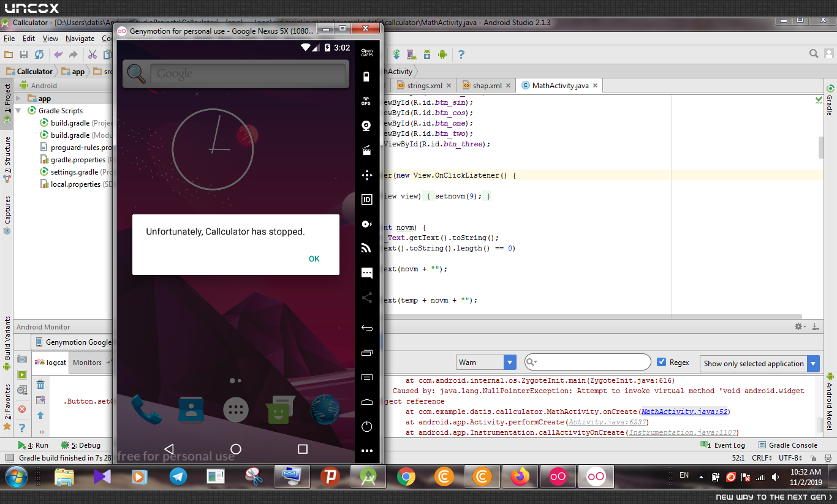This screenshot has height=504, width=837.
Task: Click logcat search input field
Action: pyautogui.click(x=587, y=362)
